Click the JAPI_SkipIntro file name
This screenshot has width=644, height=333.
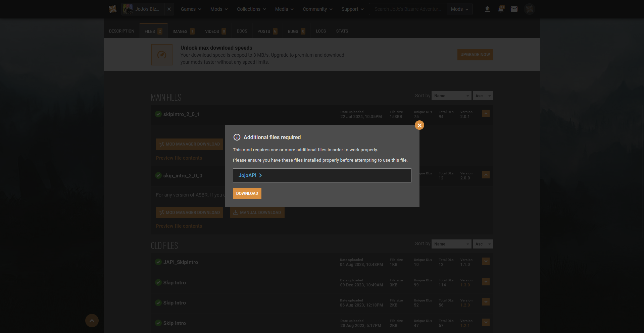pyautogui.click(x=181, y=262)
